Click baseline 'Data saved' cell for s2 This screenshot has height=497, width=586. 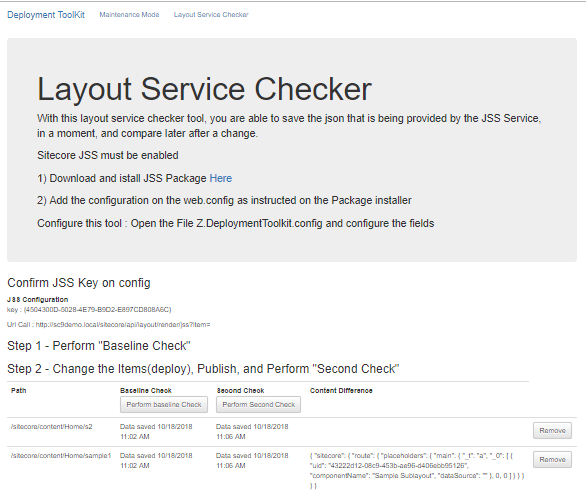click(156, 431)
